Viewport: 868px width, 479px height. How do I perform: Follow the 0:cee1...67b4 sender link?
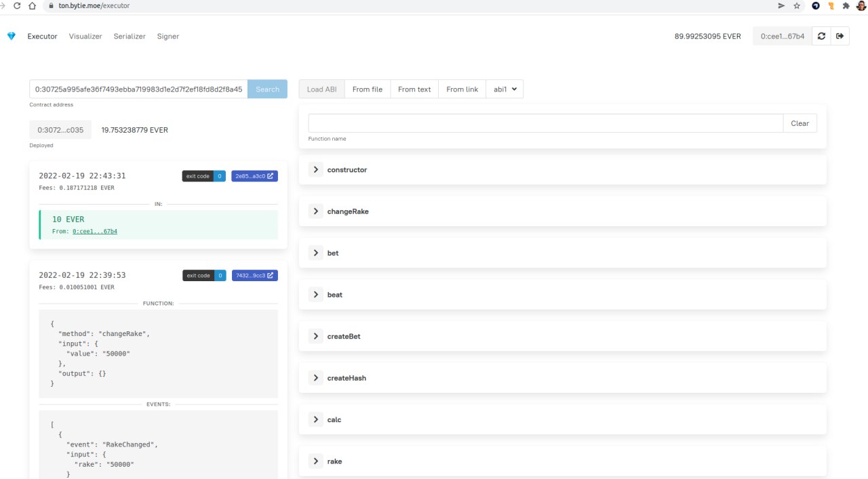95,232
